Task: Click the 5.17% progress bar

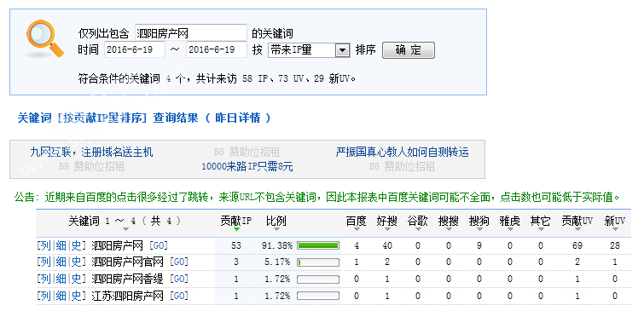Action: (x=318, y=262)
